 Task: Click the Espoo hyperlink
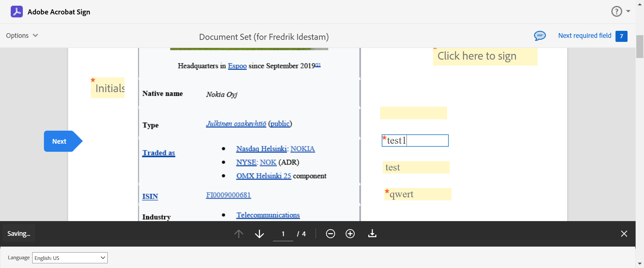pos(237,66)
